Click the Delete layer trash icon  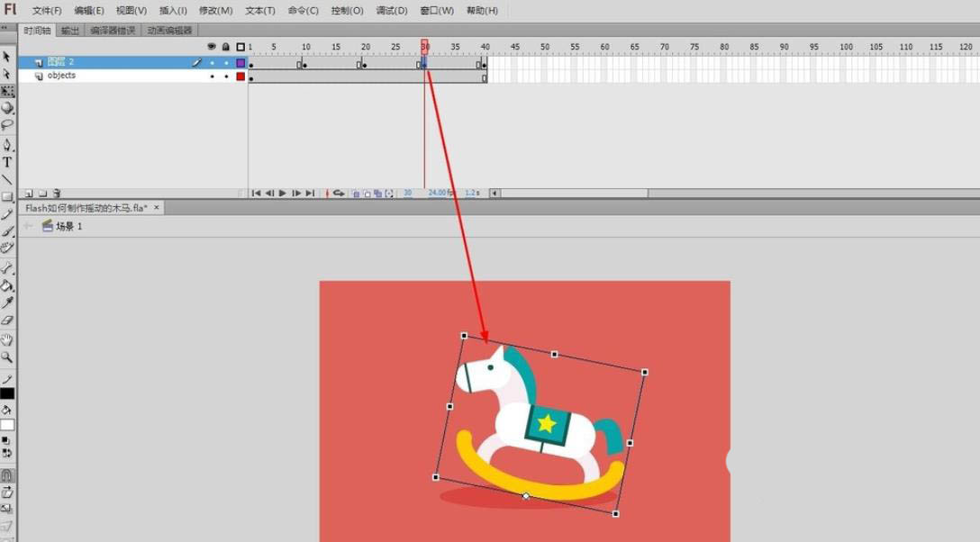tap(56, 194)
